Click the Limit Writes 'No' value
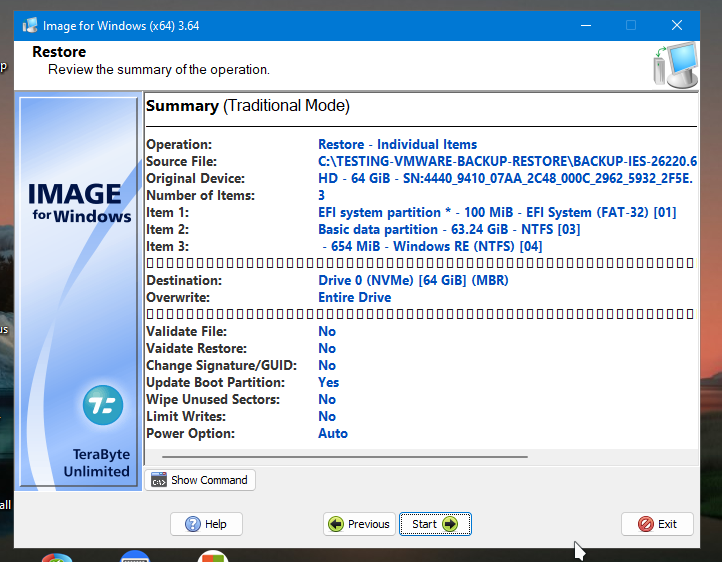 coord(327,417)
